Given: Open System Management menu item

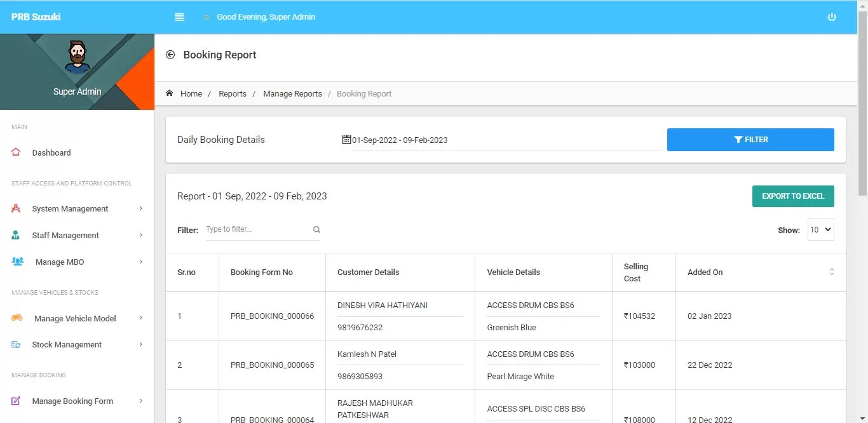Looking at the screenshot, I should tap(77, 208).
